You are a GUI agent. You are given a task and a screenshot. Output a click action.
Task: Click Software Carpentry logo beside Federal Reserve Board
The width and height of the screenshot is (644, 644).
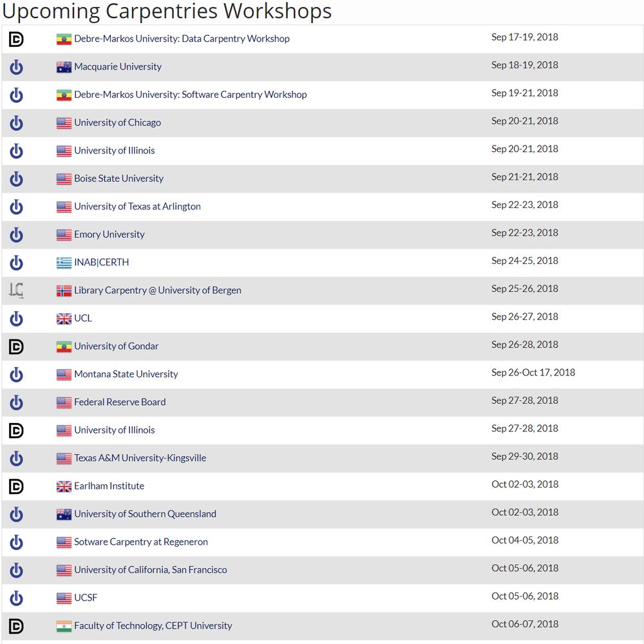click(16, 402)
